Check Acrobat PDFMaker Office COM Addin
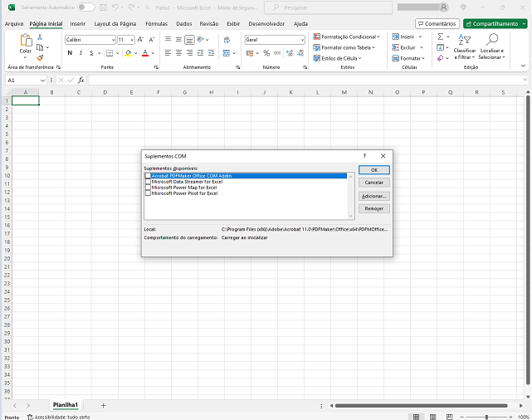This screenshot has height=420, width=532. tap(148, 176)
